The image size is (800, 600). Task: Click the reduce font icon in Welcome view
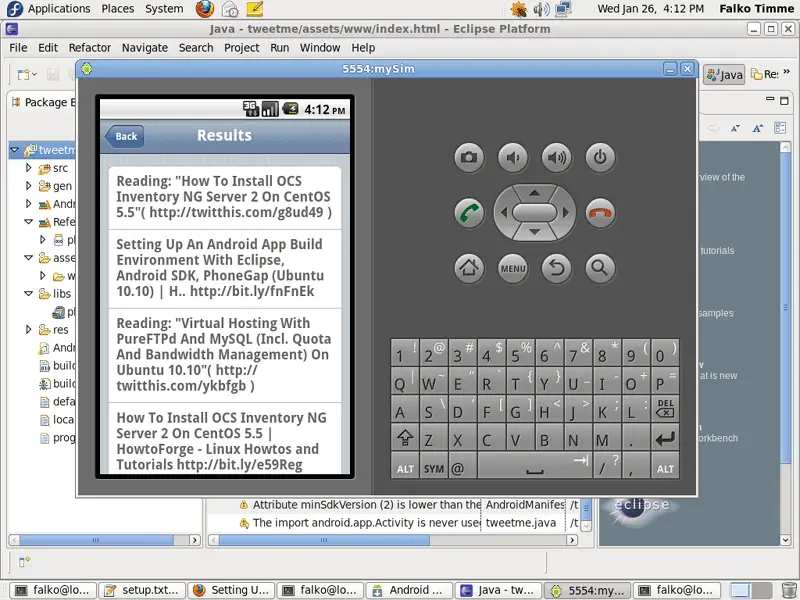coord(735,128)
